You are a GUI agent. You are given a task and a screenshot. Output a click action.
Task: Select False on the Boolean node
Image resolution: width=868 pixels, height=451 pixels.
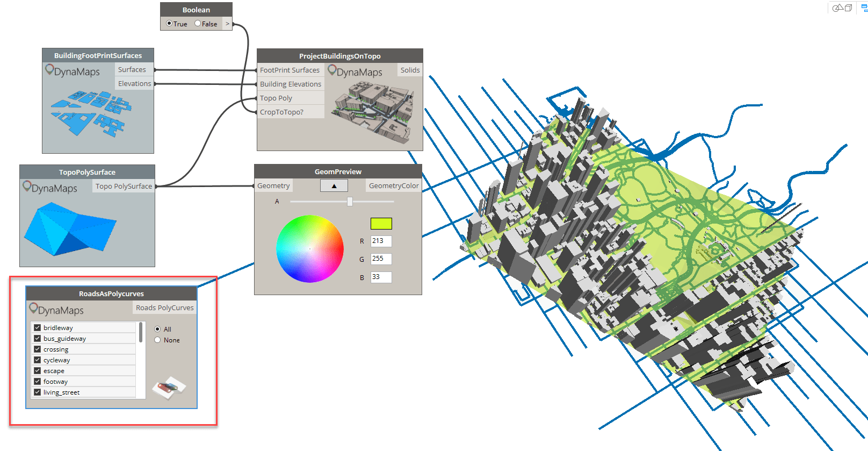click(198, 24)
